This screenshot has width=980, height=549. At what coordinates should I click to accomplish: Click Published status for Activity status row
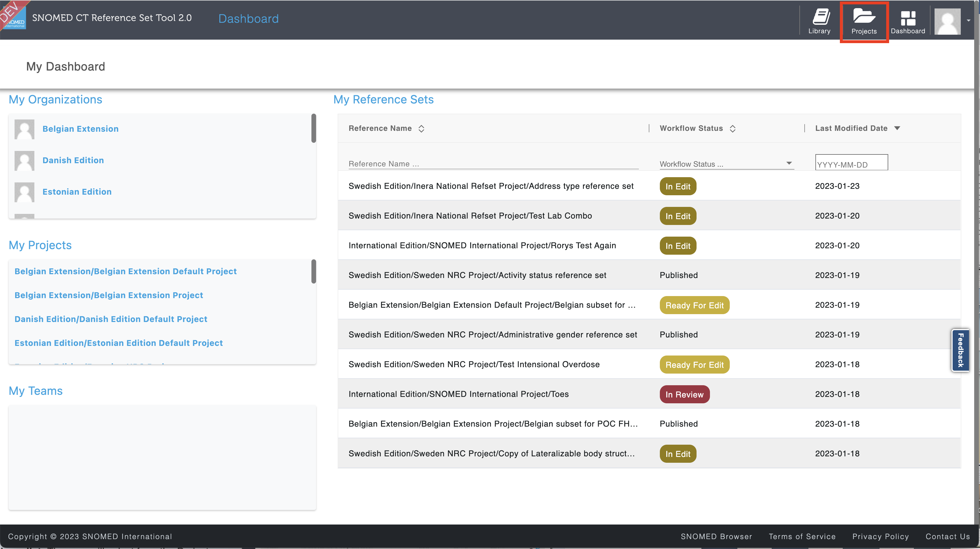[x=679, y=275]
